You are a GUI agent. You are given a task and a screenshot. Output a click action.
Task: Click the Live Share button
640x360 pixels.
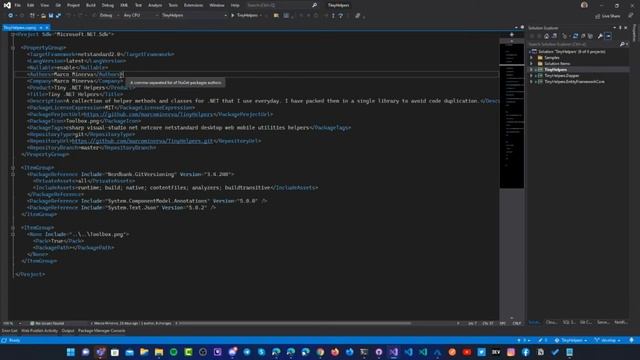tap(608, 16)
